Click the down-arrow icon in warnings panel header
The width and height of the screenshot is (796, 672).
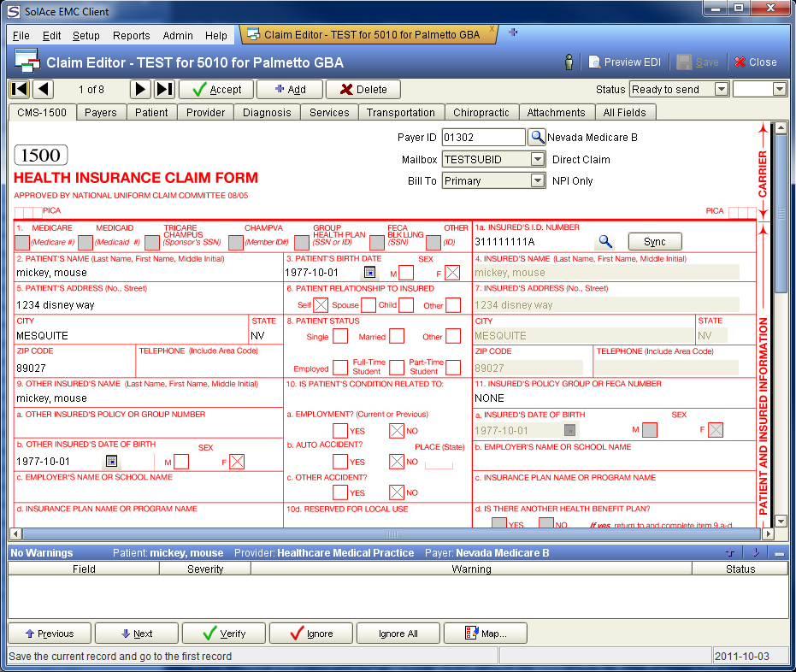[x=756, y=552]
